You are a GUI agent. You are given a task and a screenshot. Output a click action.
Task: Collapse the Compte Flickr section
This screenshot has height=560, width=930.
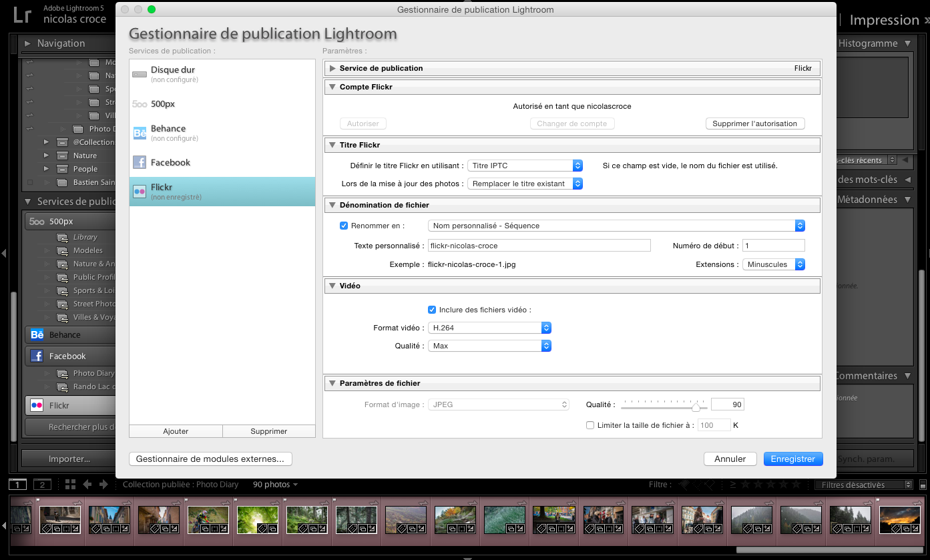332,87
